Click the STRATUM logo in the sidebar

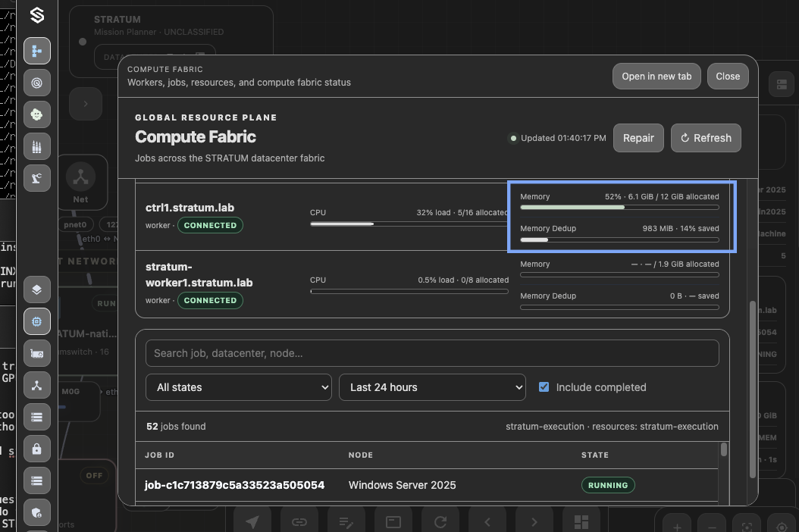(36, 15)
